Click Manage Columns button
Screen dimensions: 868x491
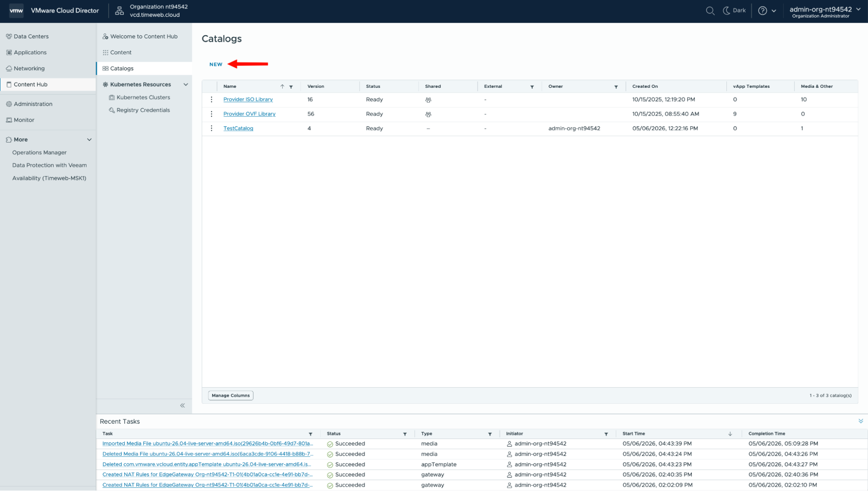click(231, 396)
